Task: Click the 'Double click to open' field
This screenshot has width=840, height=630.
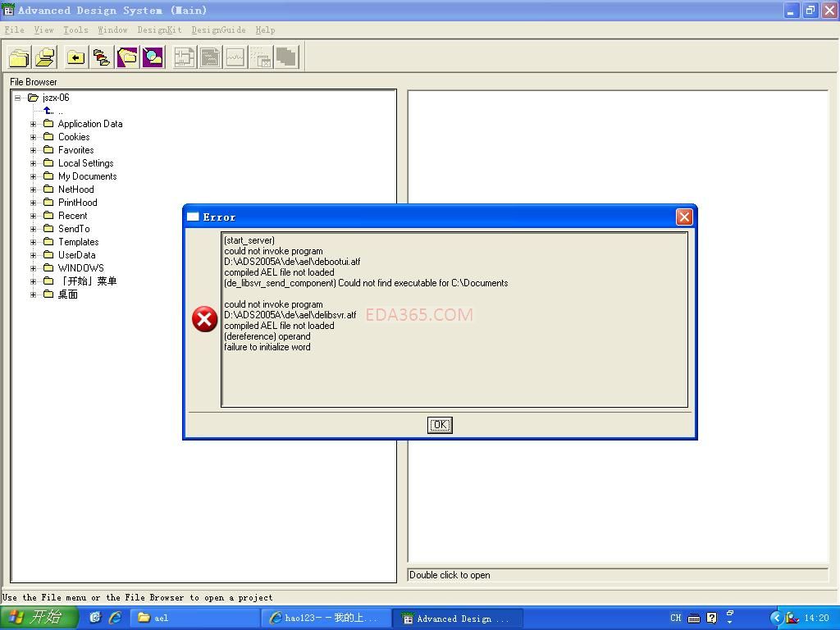Action: click(x=618, y=575)
